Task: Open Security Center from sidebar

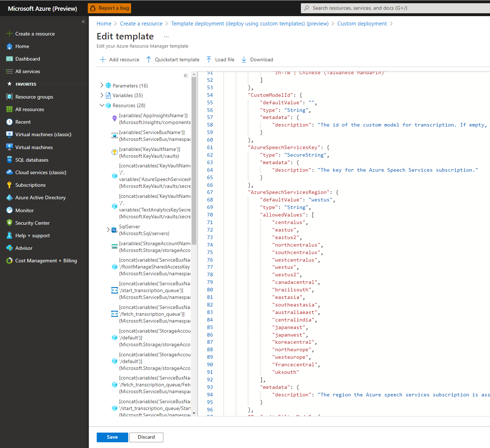Action: click(x=32, y=223)
